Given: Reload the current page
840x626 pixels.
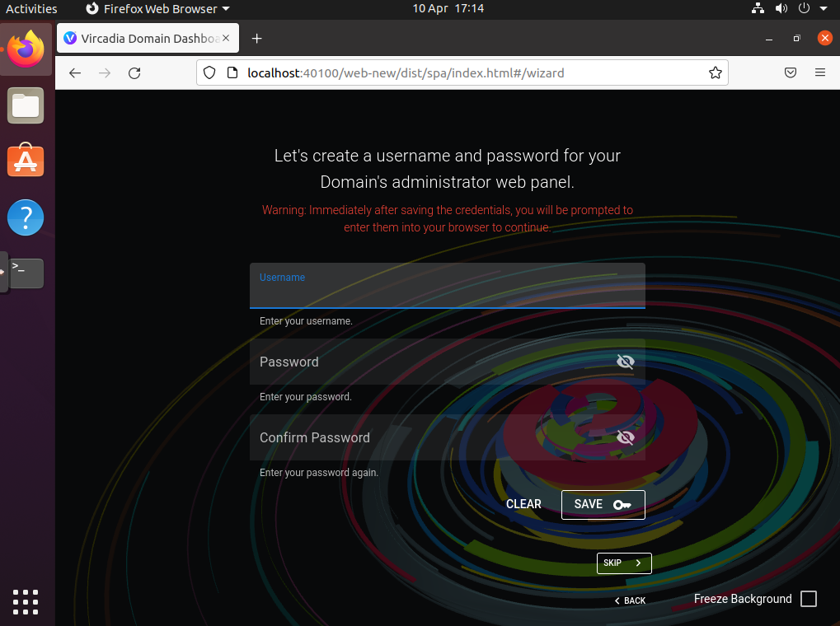Looking at the screenshot, I should (x=134, y=72).
